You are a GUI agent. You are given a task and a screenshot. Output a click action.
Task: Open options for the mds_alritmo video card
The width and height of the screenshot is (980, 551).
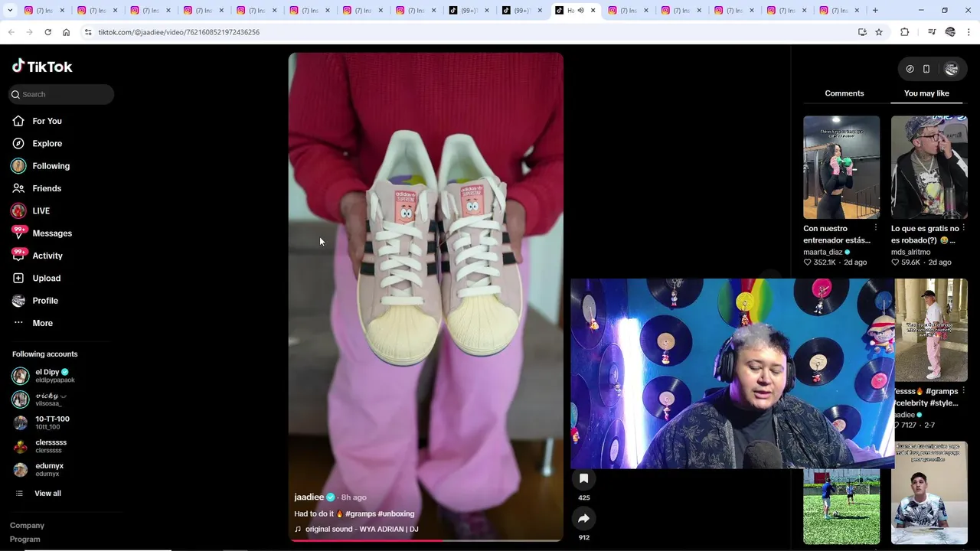pyautogui.click(x=963, y=228)
